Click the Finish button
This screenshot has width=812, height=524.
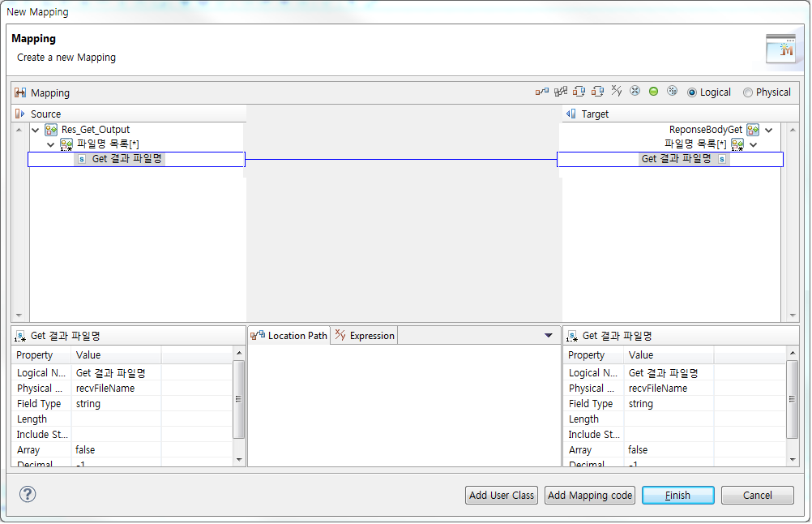[677, 495]
